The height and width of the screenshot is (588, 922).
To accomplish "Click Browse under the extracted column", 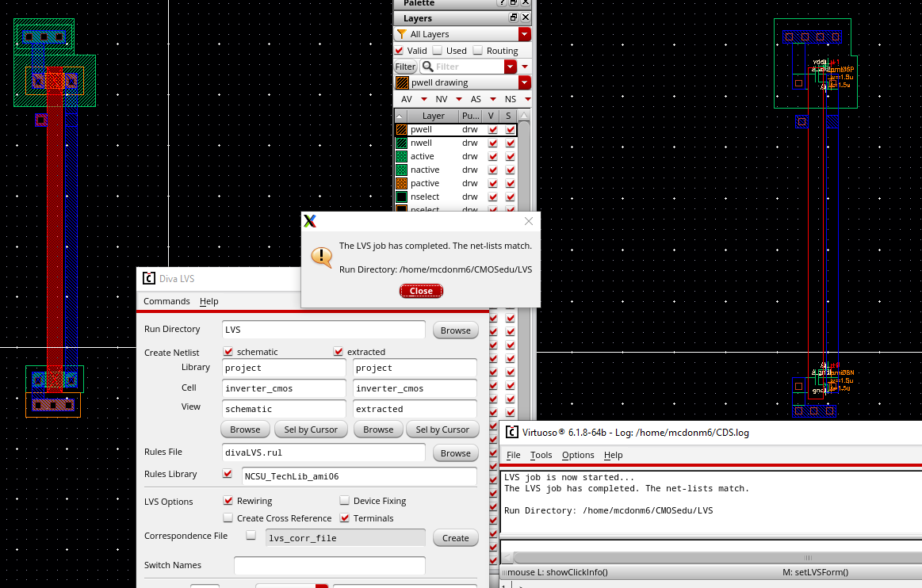I will pyautogui.click(x=378, y=430).
